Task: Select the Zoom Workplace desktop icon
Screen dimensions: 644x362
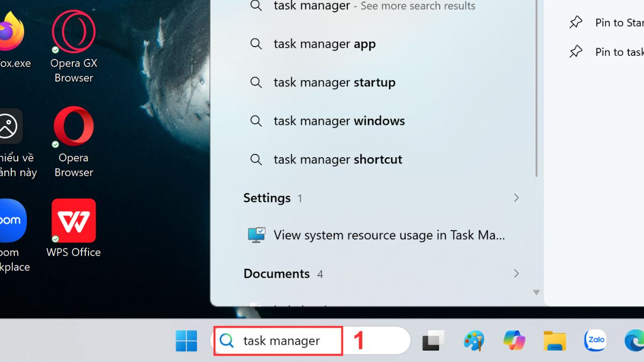Action: [13, 236]
